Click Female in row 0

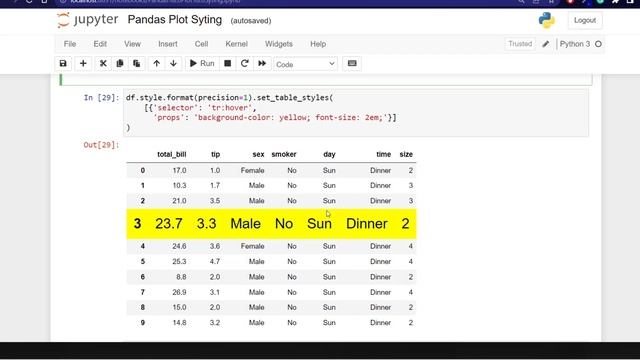click(x=252, y=170)
